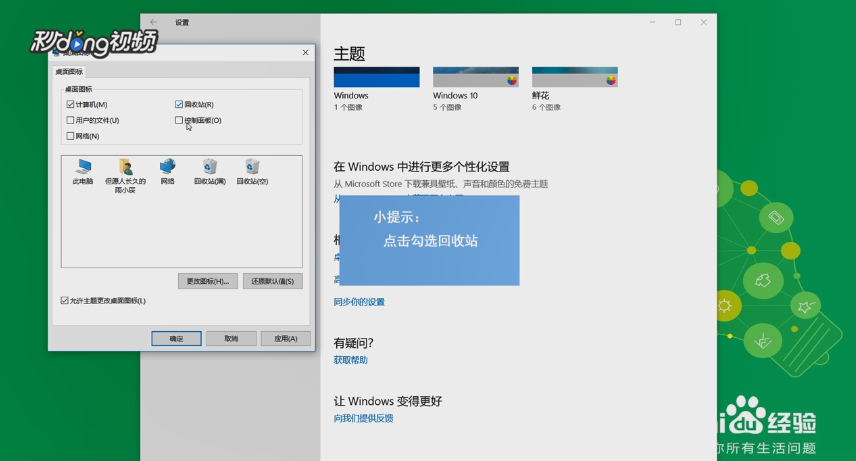Select the Windows 10 theme thumbnail
The width and height of the screenshot is (856, 461).
[475, 77]
